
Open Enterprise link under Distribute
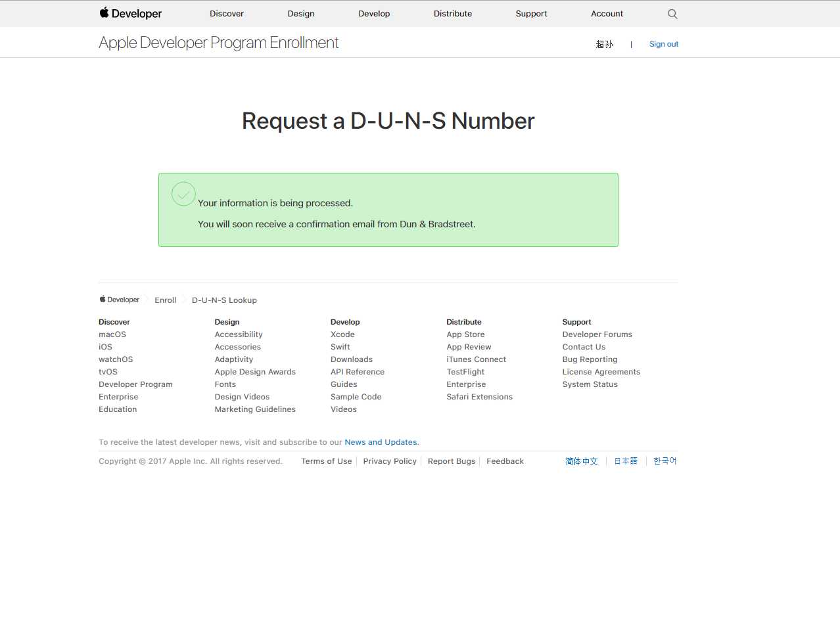pos(466,384)
